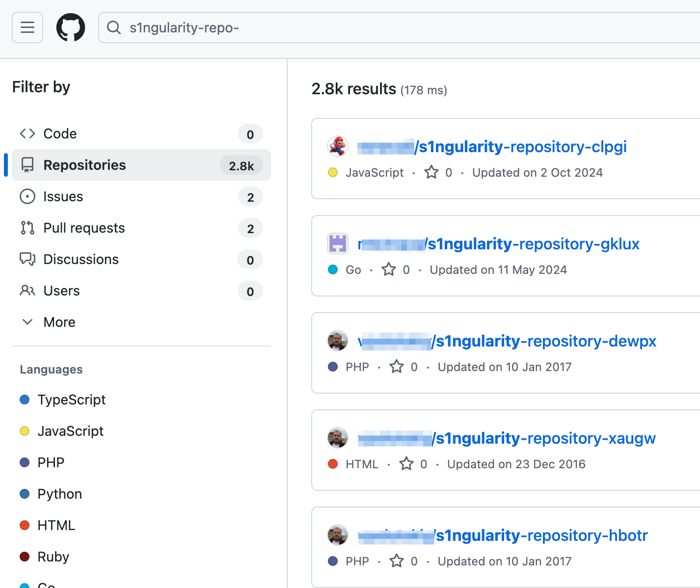Star the s1ngularity-repository-clpgi repo
700x588 pixels.
(431, 172)
